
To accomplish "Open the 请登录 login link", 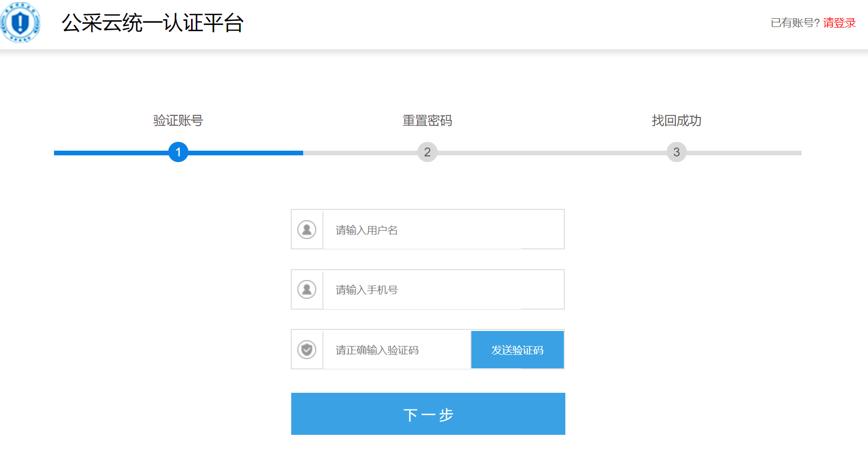I will tap(839, 23).
